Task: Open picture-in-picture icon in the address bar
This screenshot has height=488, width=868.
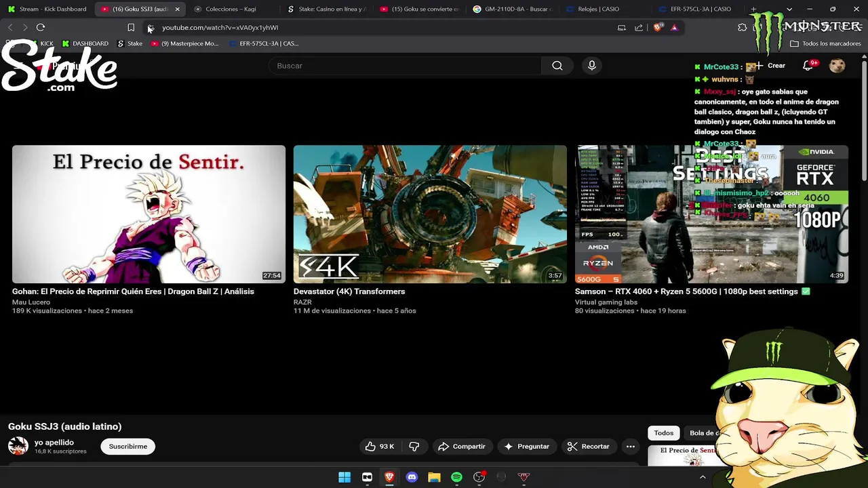Action: pyautogui.click(x=622, y=27)
